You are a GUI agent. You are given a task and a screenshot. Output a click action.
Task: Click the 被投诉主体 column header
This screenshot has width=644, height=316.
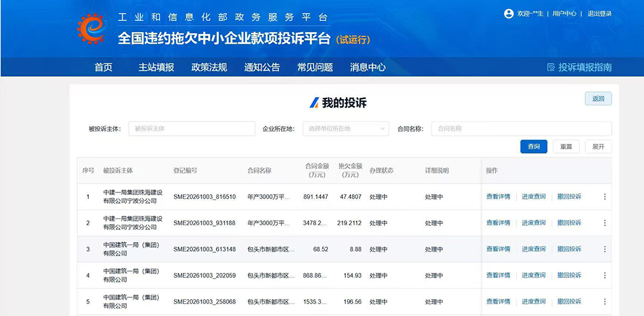point(118,171)
